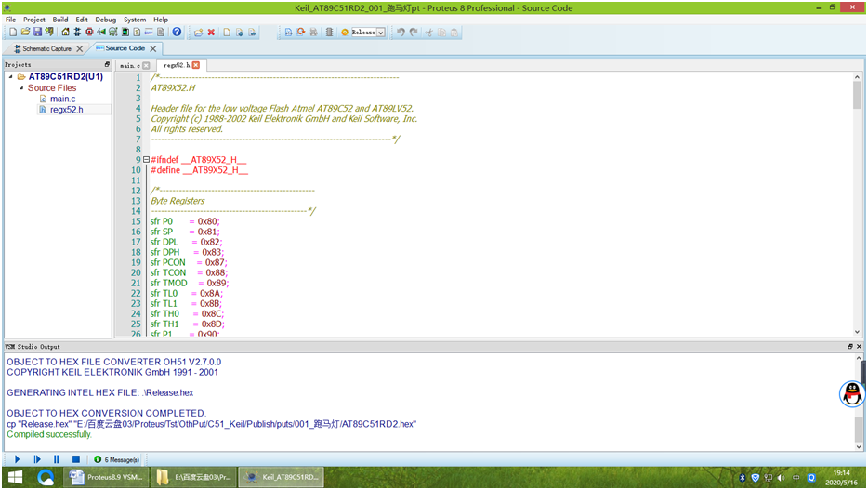Collapse the AT89C51RD2(U1) project tree node
868x490 pixels.
10,77
